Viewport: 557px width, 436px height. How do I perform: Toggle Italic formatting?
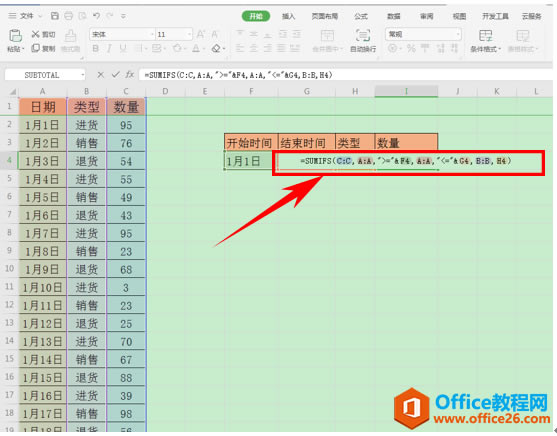(109, 48)
